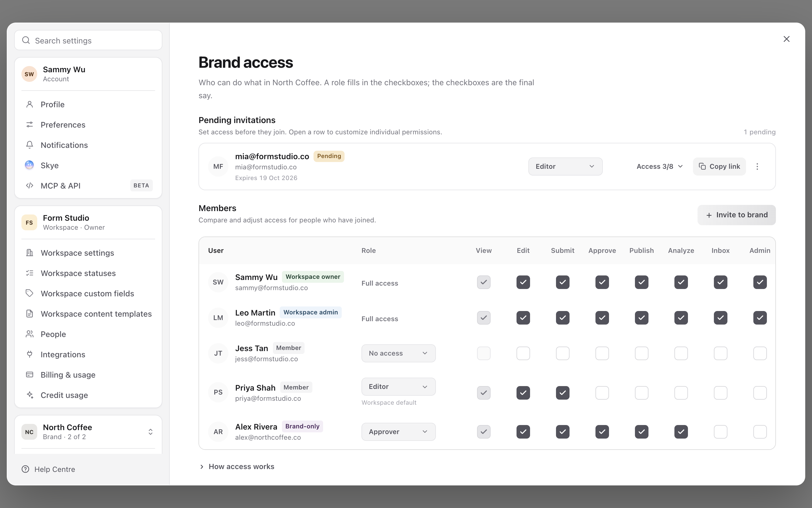Open the Editor role dropdown for mia's invitation
The width and height of the screenshot is (812, 508).
click(565, 167)
